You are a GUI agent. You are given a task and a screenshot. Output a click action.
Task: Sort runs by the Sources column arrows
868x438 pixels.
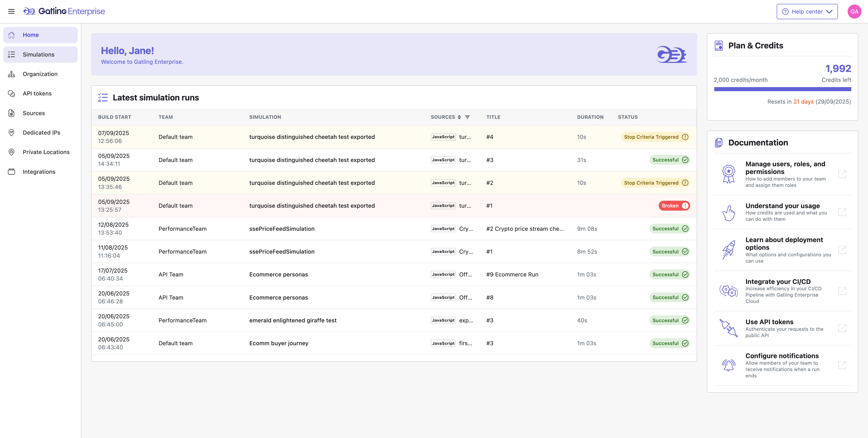coord(459,117)
